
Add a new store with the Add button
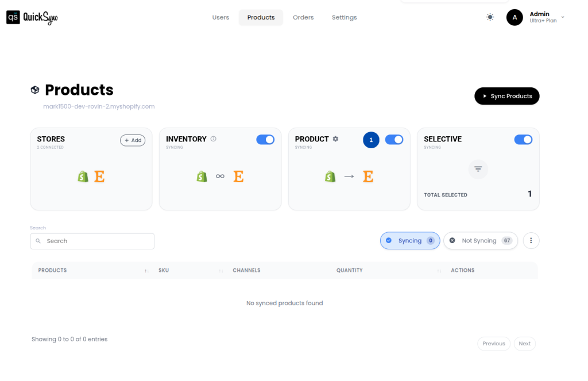(133, 140)
